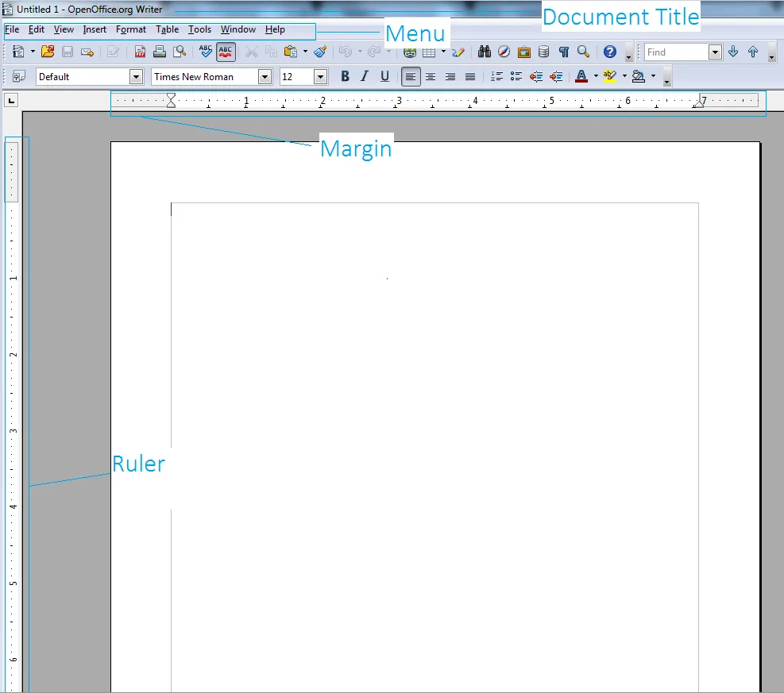This screenshot has width=784, height=693.
Task: Open the File menu
Action: click(x=11, y=29)
